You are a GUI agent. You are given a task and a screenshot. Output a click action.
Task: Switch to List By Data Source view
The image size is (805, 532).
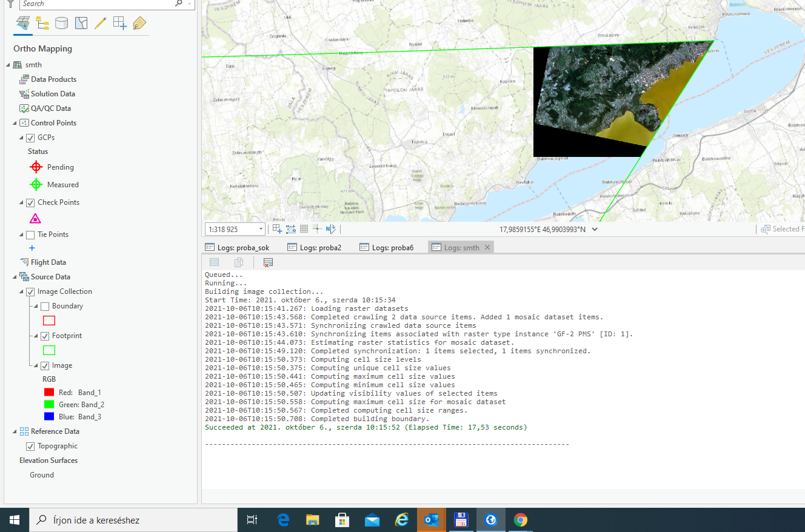(61, 24)
